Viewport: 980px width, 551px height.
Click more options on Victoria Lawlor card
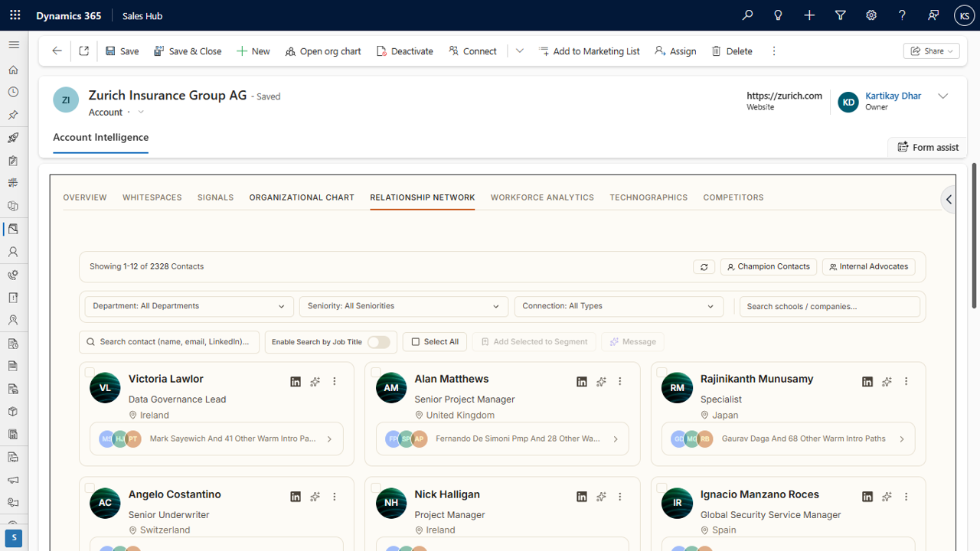coord(335,381)
